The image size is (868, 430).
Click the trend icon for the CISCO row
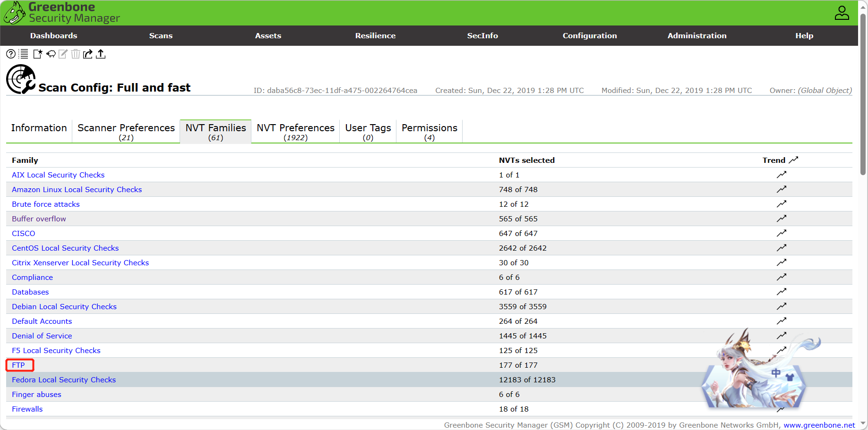782,233
